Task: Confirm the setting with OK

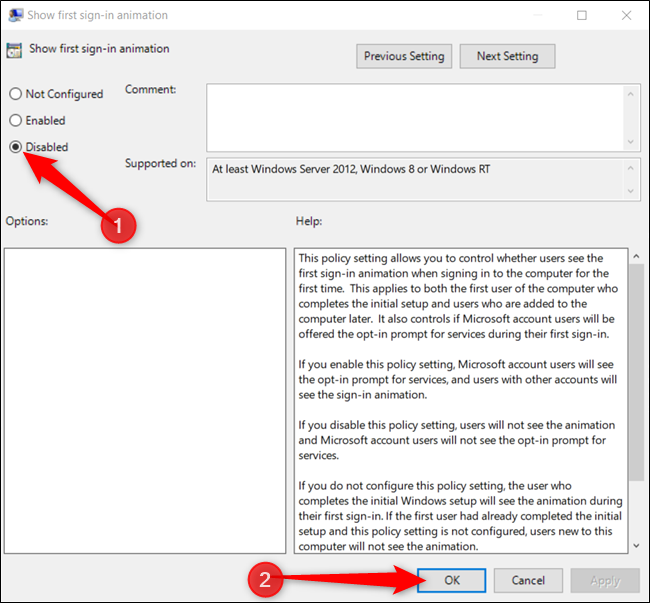Action: [451, 580]
